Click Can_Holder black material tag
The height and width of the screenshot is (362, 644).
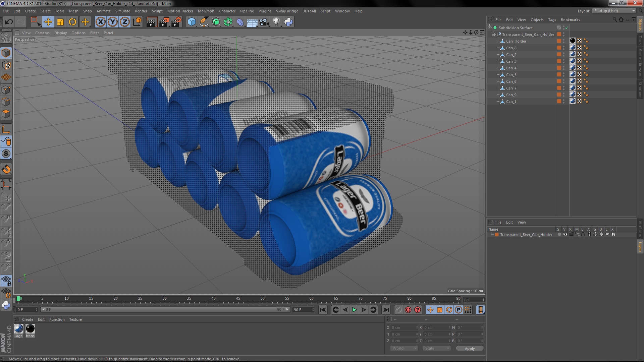pyautogui.click(x=573, y=41)
